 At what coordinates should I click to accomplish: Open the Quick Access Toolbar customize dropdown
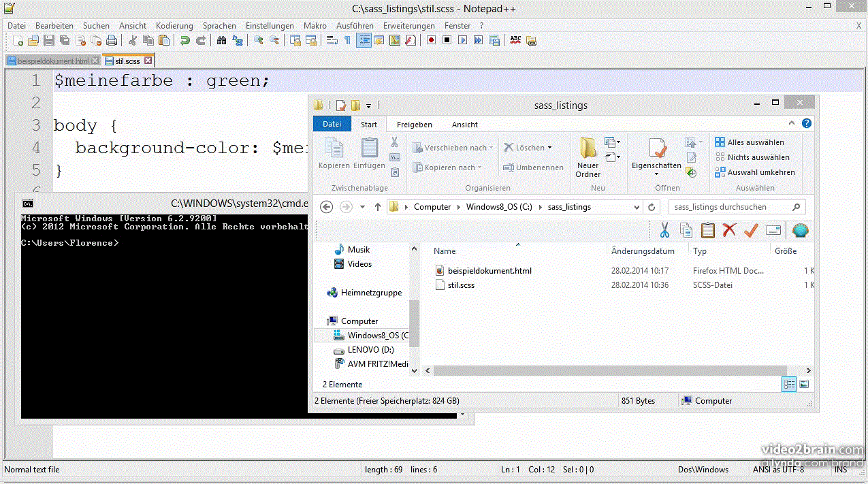(368, 106)
